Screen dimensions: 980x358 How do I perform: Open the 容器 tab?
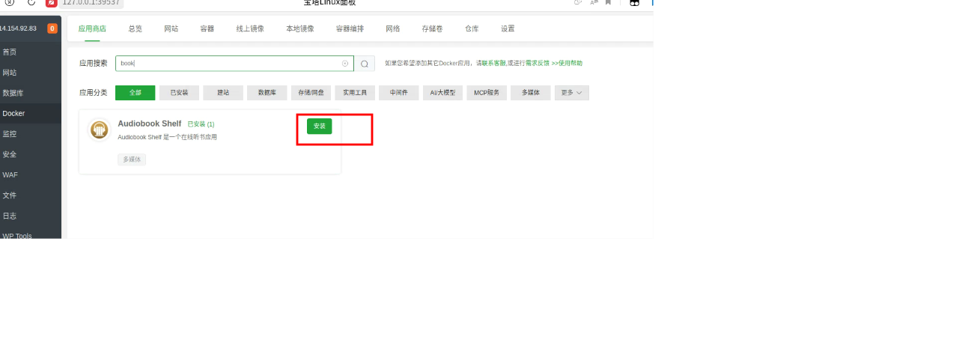coord(207,28)
